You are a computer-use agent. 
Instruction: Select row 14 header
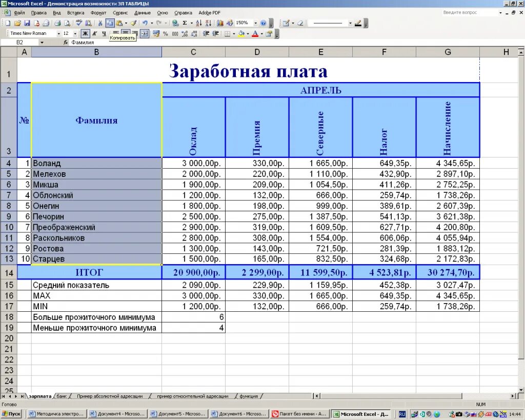(9, 272)
